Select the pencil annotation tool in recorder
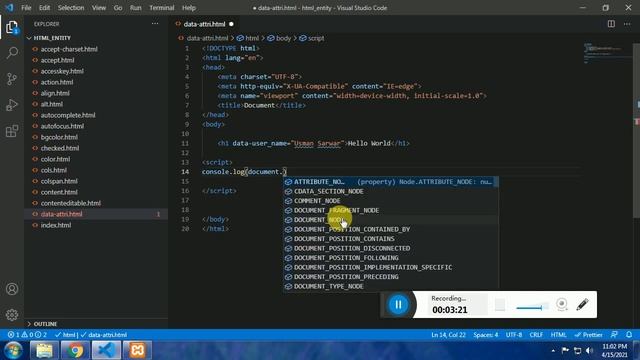Screen dimensions: 640x360 tap(582, 304)
